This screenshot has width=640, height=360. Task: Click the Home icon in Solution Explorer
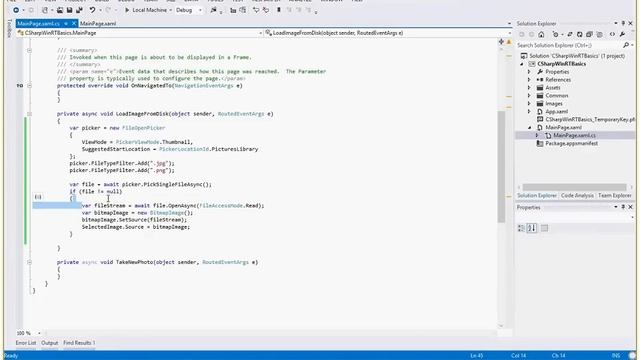click(x=541, y=34)
